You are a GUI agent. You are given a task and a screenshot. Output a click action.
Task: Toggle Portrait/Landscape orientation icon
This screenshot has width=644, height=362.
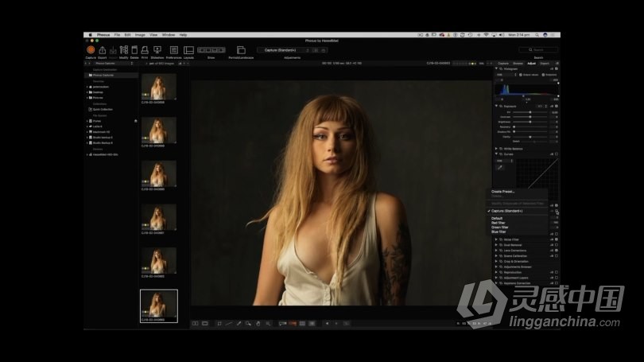coord(241,50)
